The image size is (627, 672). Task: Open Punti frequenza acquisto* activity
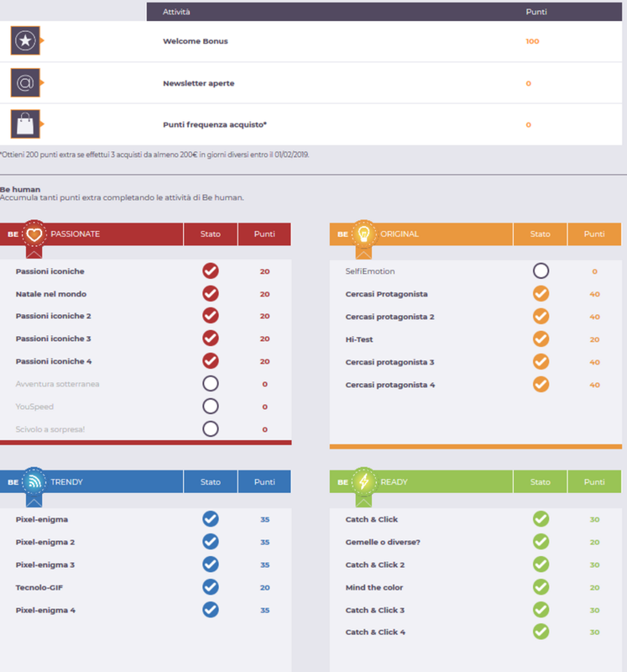coord(215,124)
